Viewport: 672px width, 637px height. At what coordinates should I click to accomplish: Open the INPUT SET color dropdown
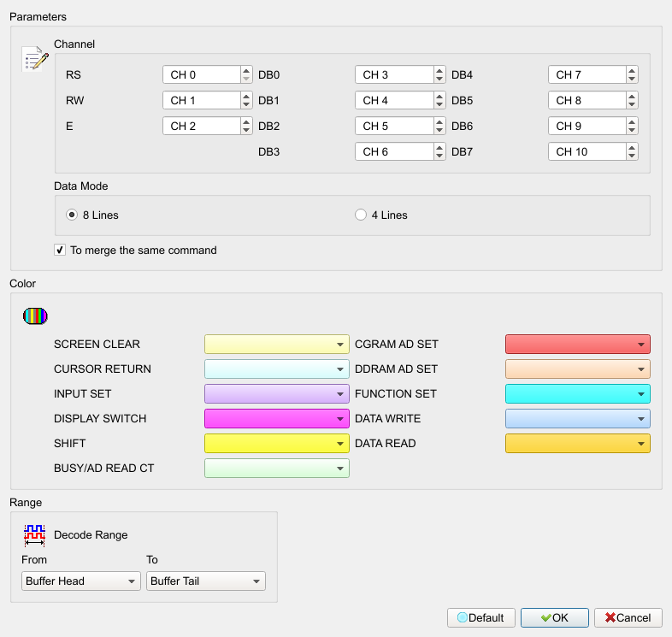tap(277, 394)
